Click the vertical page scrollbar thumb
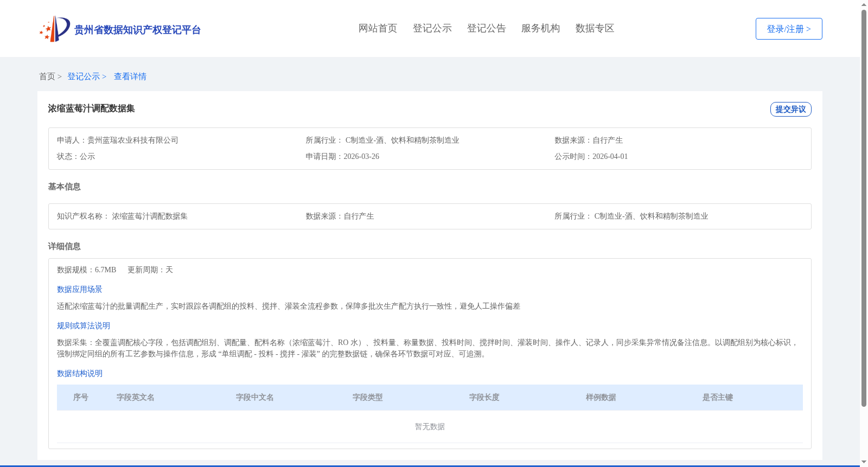This screenshot has height=467, width=868. [864, 208]
